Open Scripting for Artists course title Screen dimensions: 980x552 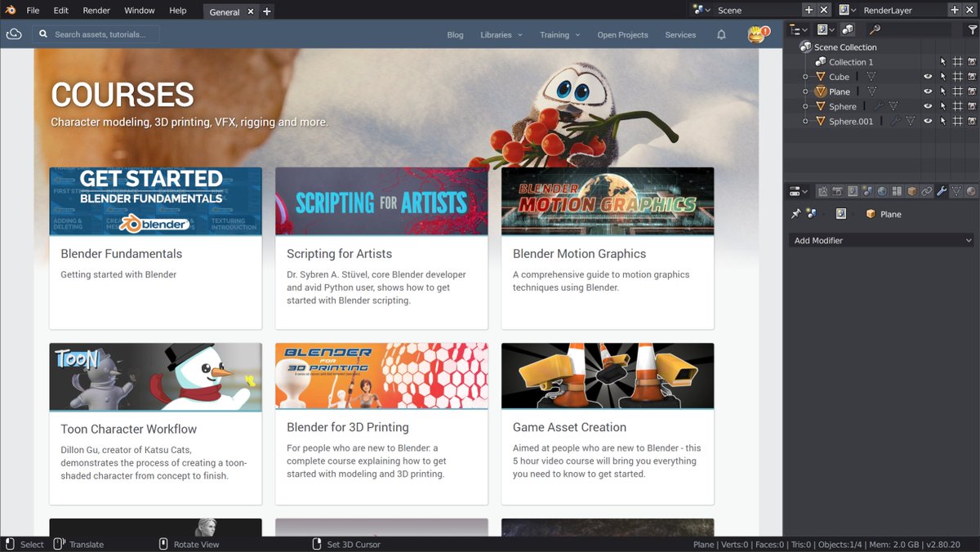tap(340, 254)
